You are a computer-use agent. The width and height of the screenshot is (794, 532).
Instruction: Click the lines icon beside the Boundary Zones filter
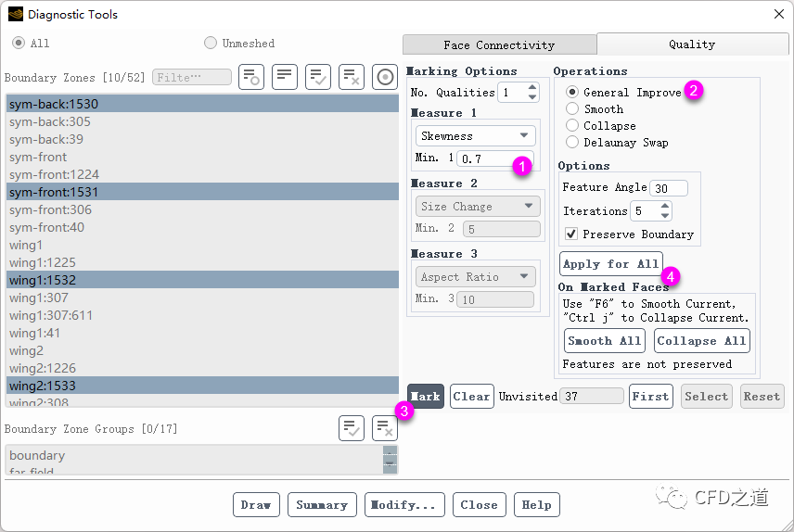tap(284, 78)
